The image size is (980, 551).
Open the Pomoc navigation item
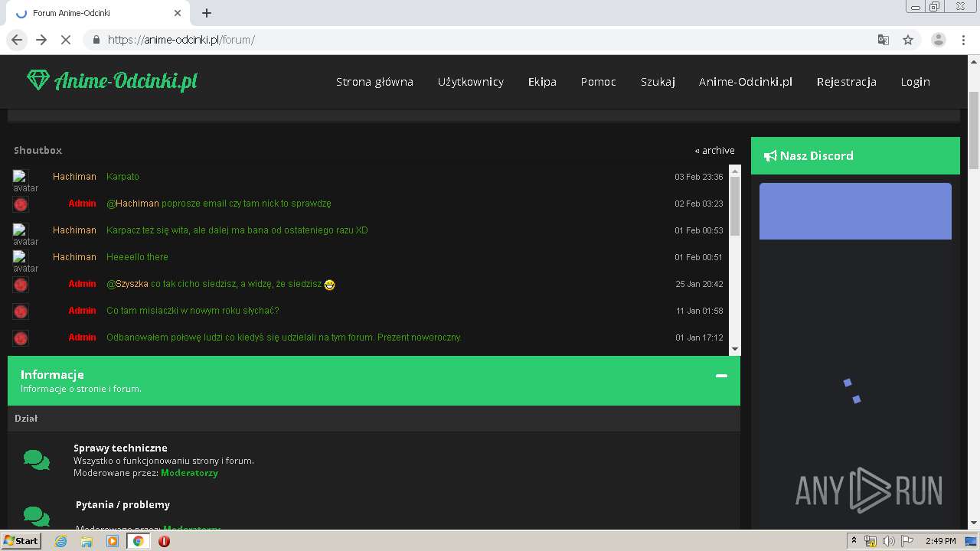(x=598, y=82)
